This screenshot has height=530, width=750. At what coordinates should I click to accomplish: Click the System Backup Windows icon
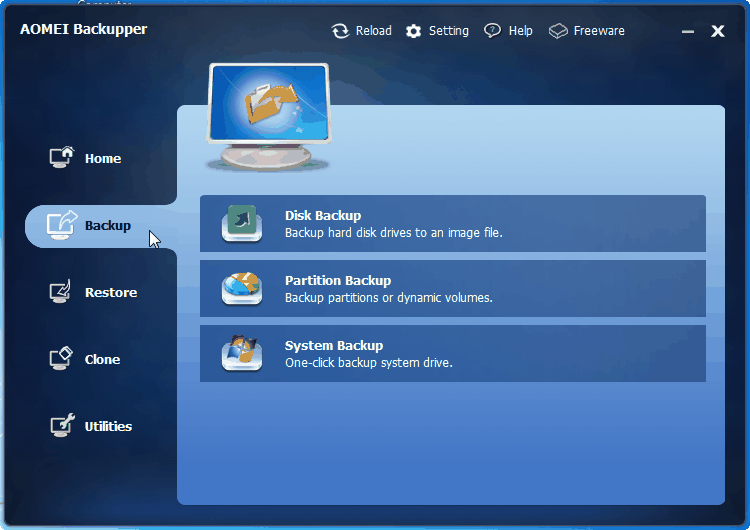click(x=242, y=353)
